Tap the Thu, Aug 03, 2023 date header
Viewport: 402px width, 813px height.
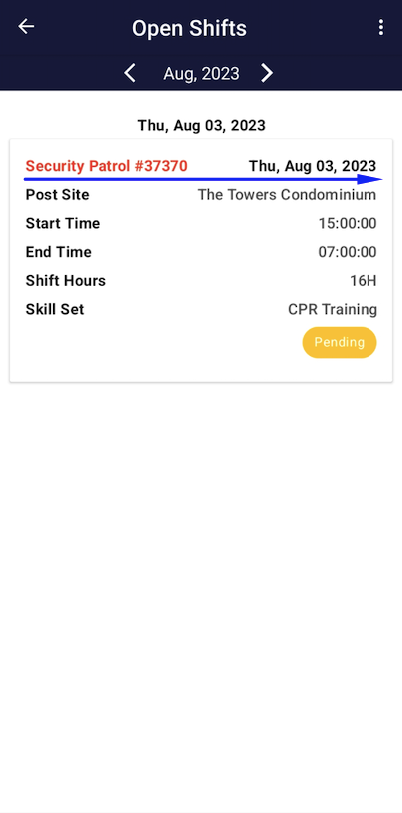[x=201, y=125]
